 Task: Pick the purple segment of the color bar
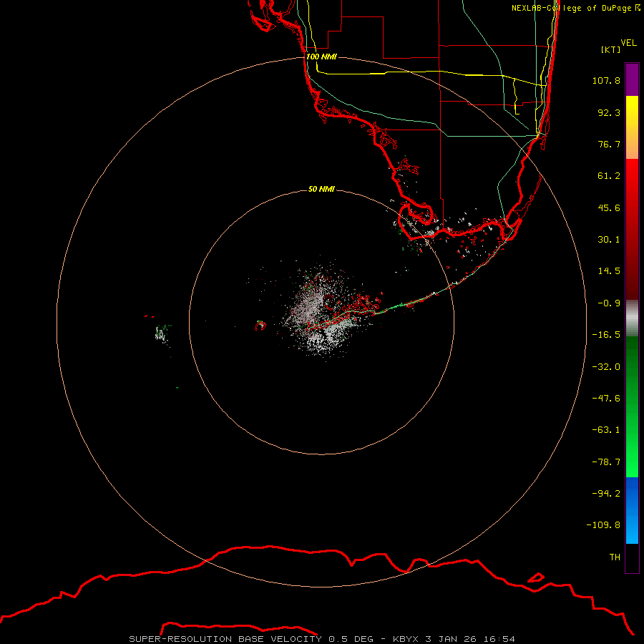coord(632,79)
